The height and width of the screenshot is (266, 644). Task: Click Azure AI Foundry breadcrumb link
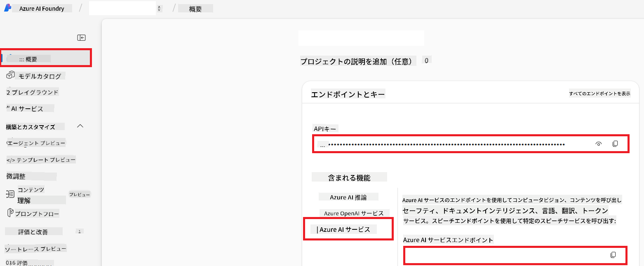coord(42,8)
